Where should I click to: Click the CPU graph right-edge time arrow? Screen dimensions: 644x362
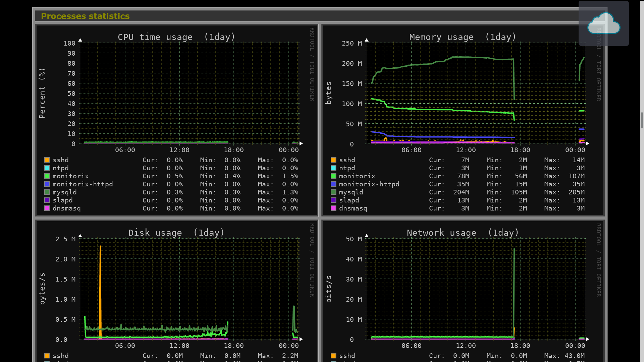(301, 143)
